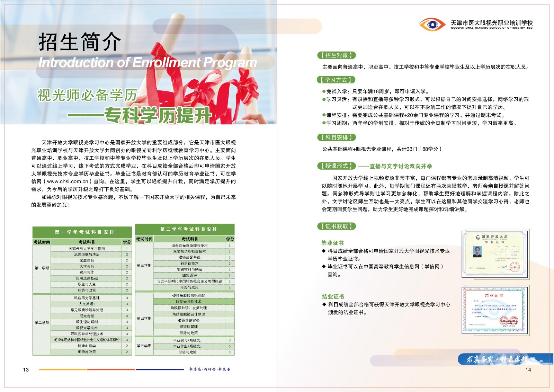Click the row 常见眼病诊断与处理
This screenshot has height=392, width=554.
[91, 310]
